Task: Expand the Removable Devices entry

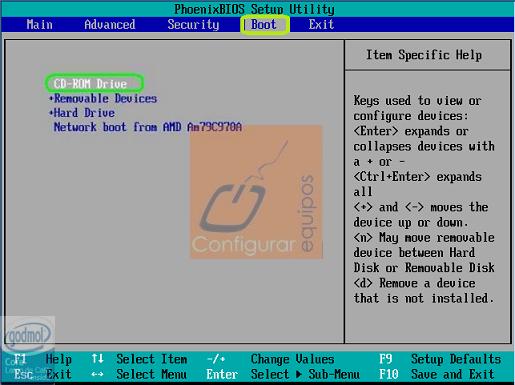Action: tap(103, 98)
